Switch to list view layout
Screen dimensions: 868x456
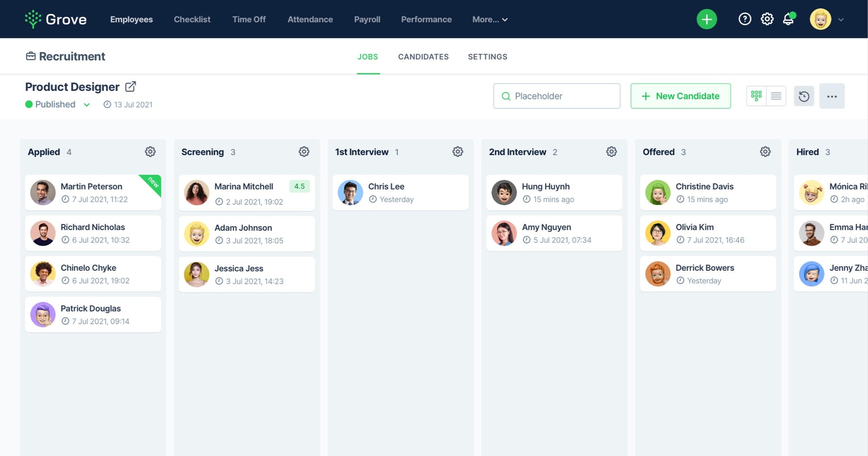click(776, 96)
